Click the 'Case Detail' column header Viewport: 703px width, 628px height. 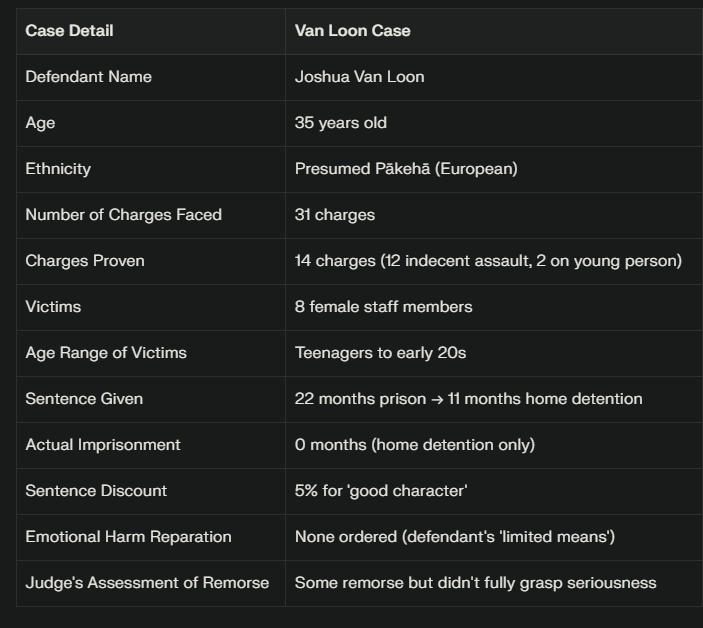pyautogui.click(x=69, y=30)
